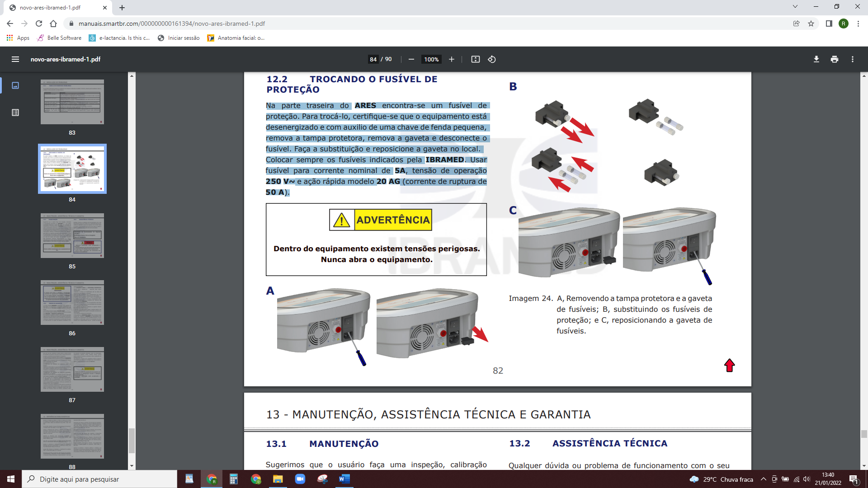Open Windows Start menu

(11, 479)
